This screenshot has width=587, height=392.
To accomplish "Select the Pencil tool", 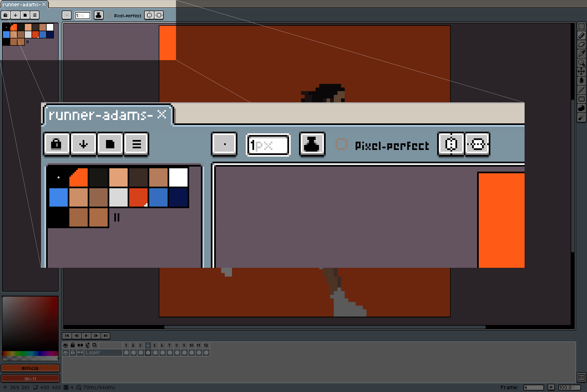I will [x=581, y=35].
